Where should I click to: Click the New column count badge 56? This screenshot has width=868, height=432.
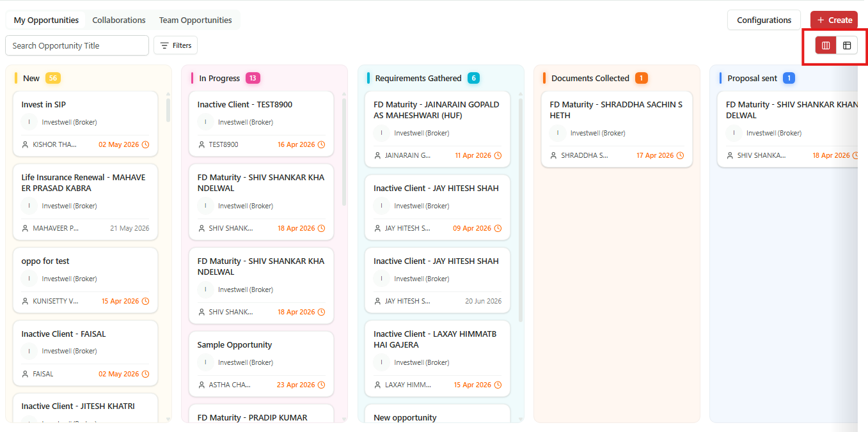(53, 78)
